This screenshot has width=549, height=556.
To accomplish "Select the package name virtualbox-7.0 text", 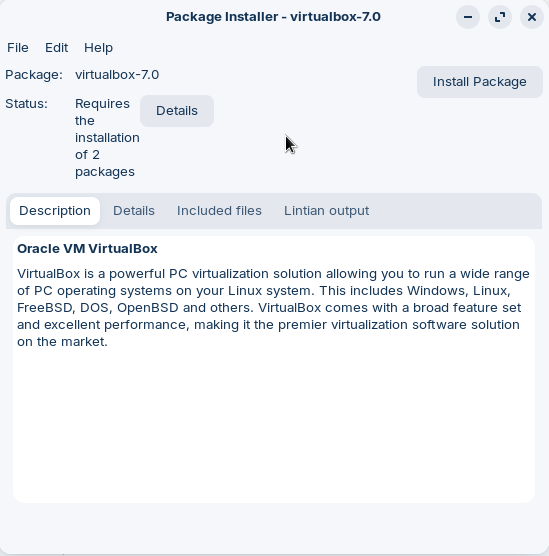I will click(x=117, y=75).
